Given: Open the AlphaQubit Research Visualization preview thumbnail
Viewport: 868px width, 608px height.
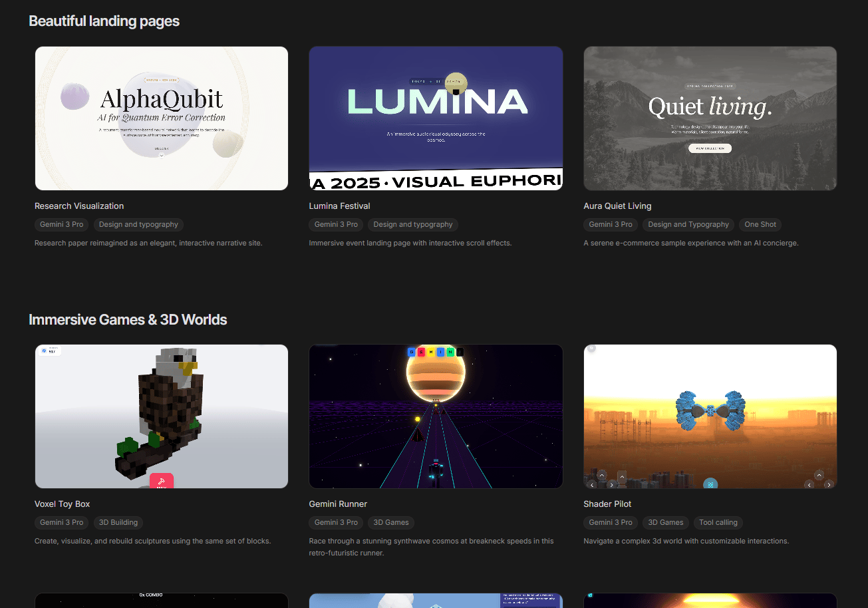Looking at the screenshot, I should coord(162,118).
